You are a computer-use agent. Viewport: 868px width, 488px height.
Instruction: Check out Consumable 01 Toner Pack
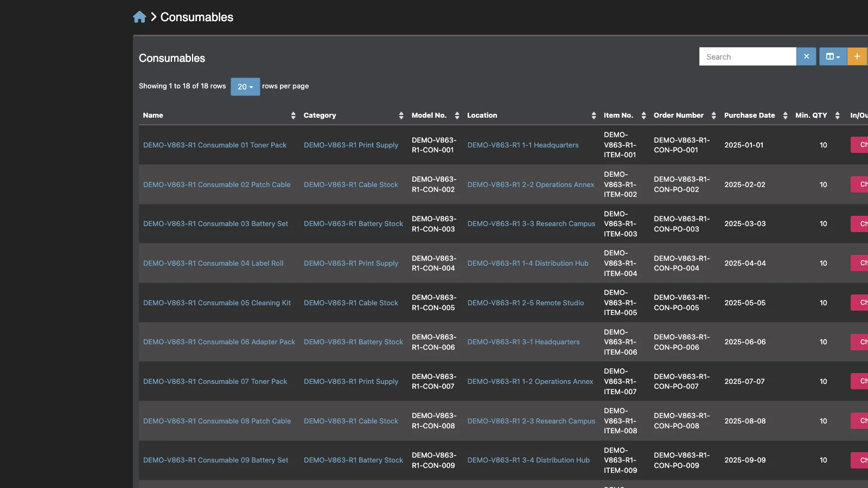860,145
